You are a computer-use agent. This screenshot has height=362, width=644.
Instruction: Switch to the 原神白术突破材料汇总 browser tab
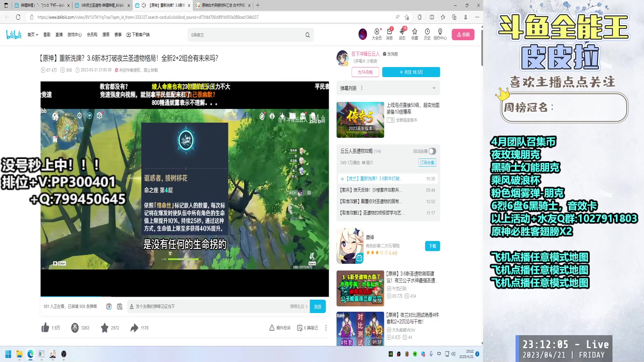[x=220, y=5]
